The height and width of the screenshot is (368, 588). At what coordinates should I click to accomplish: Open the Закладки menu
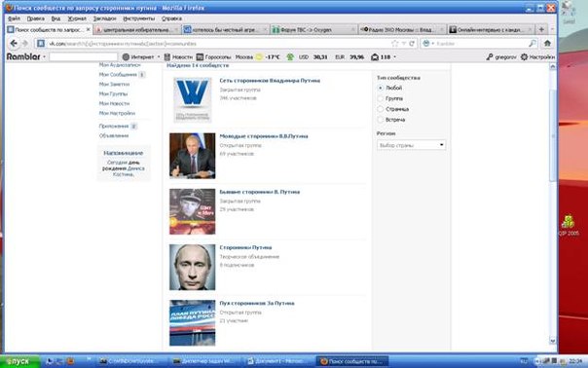click(104, 18)
